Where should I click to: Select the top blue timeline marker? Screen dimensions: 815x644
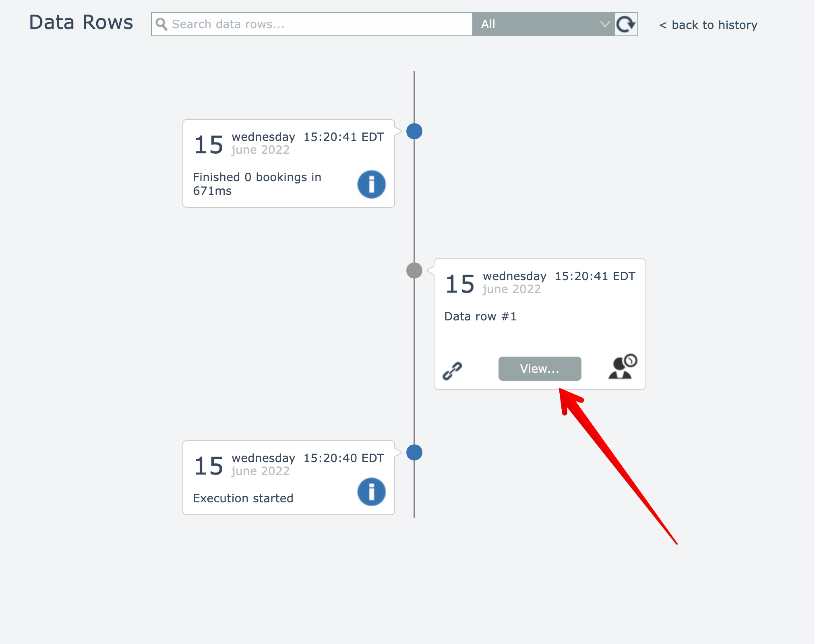click(414, 131)
